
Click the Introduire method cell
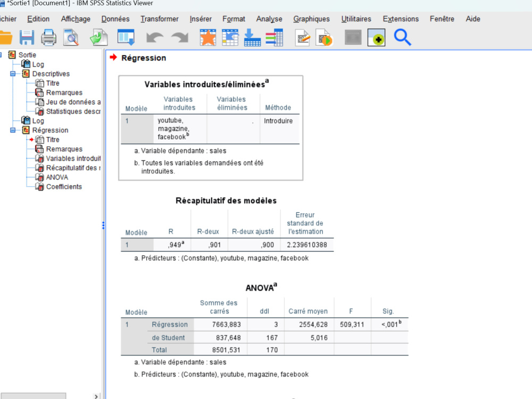point(278,121)
